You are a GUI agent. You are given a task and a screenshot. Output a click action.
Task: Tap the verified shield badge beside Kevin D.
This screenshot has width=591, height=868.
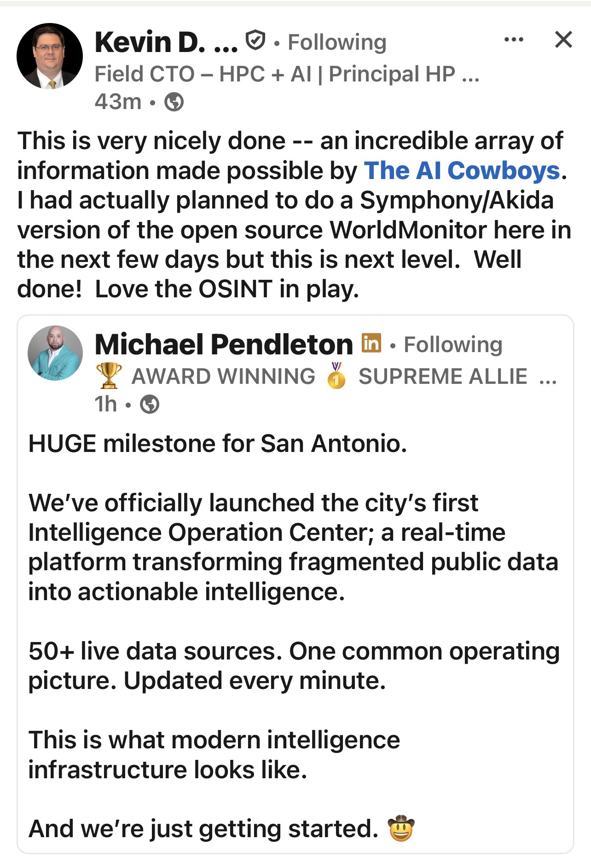[x=255, y=41]
